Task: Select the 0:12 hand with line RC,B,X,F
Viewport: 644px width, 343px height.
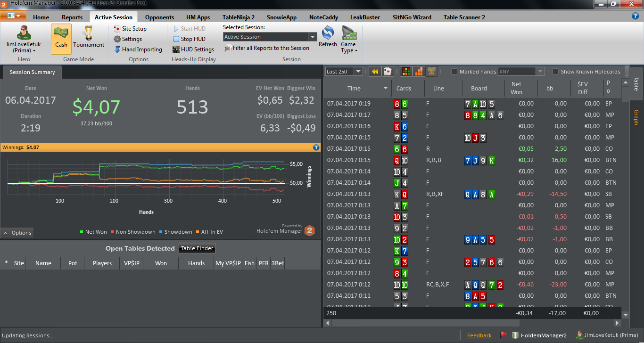Action: [473, 285]
